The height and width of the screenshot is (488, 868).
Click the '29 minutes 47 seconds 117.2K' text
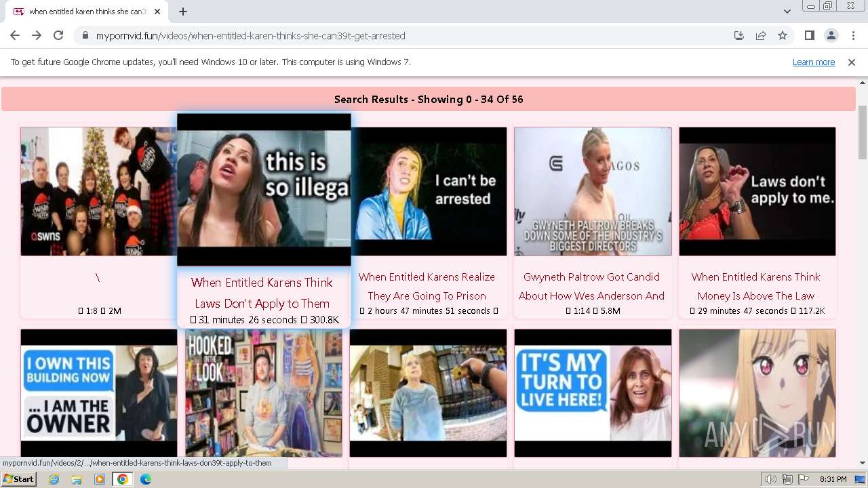[x=757, y=310]
